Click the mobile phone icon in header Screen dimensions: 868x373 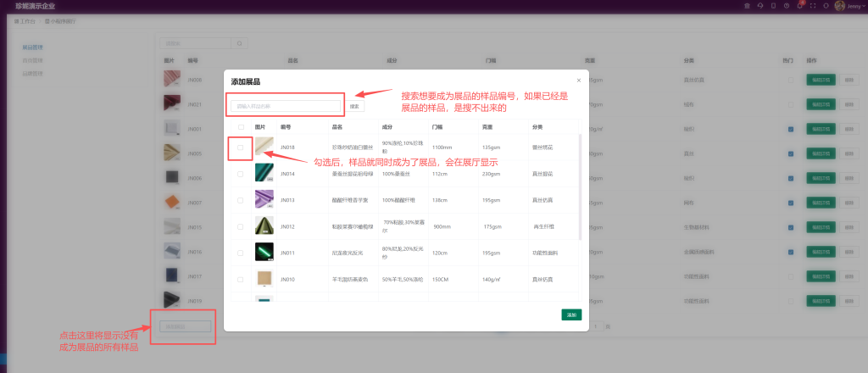(x=774, y=6)
